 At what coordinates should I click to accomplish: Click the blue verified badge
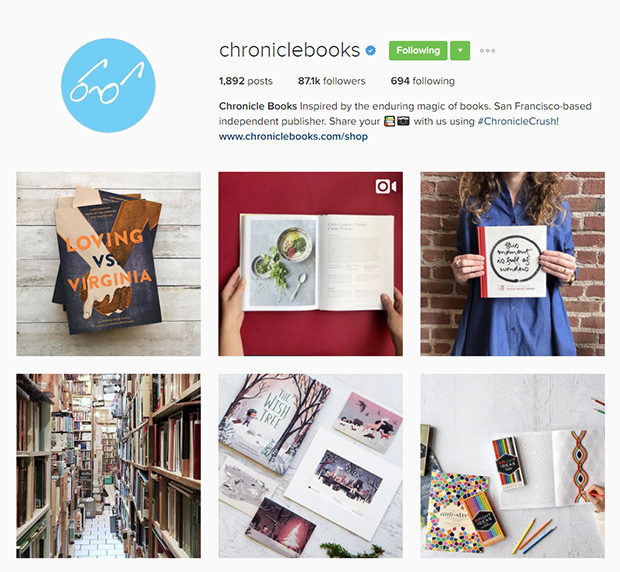pyautogui.click(x=370, y=51)
